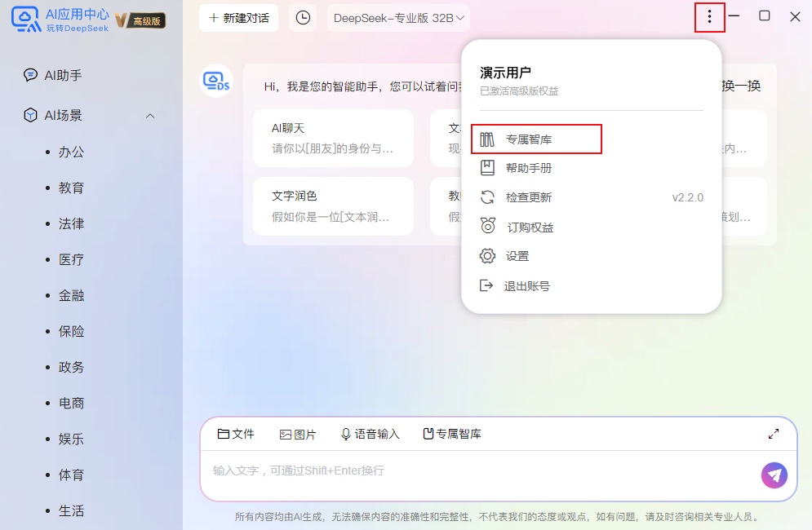Open the 金融 scene
Viewport: 812px width, 530px height.
pos(72,295)
